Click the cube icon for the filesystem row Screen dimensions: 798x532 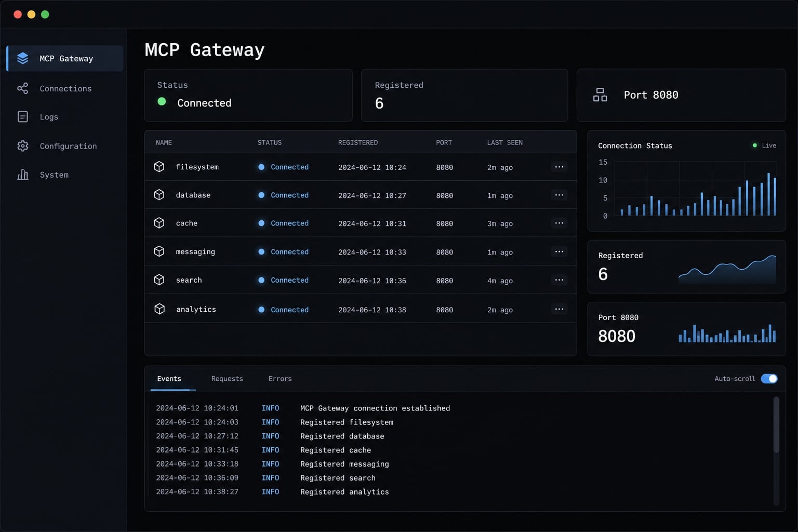[x=159, y=167]
